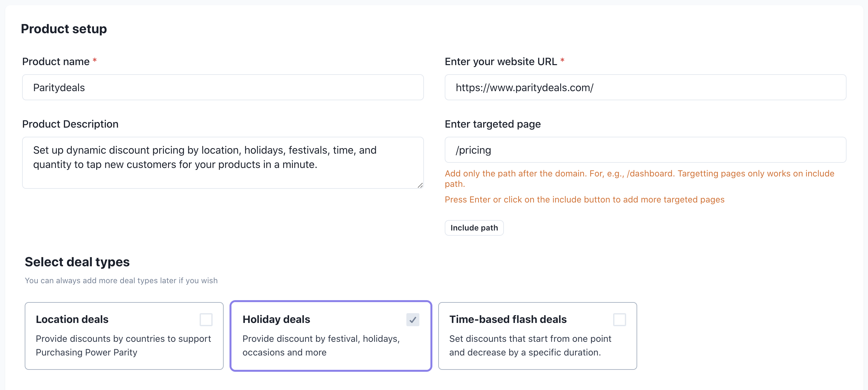
Task: Click the targeted page /pricing field
Action: (x=645, y=150)
